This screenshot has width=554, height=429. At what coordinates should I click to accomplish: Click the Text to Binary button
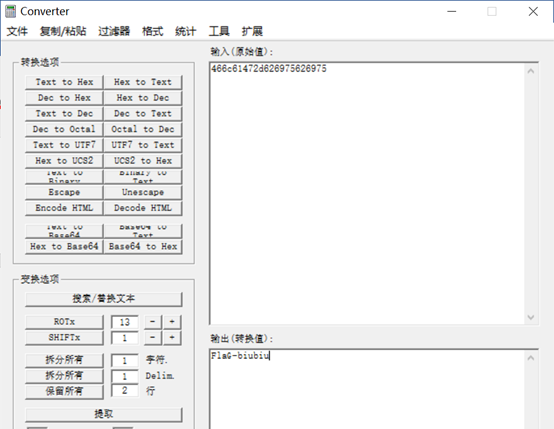point(64,177)
